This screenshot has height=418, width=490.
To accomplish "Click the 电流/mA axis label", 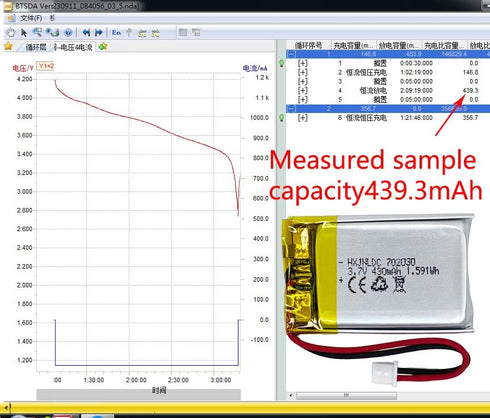I will click(255, 68).
